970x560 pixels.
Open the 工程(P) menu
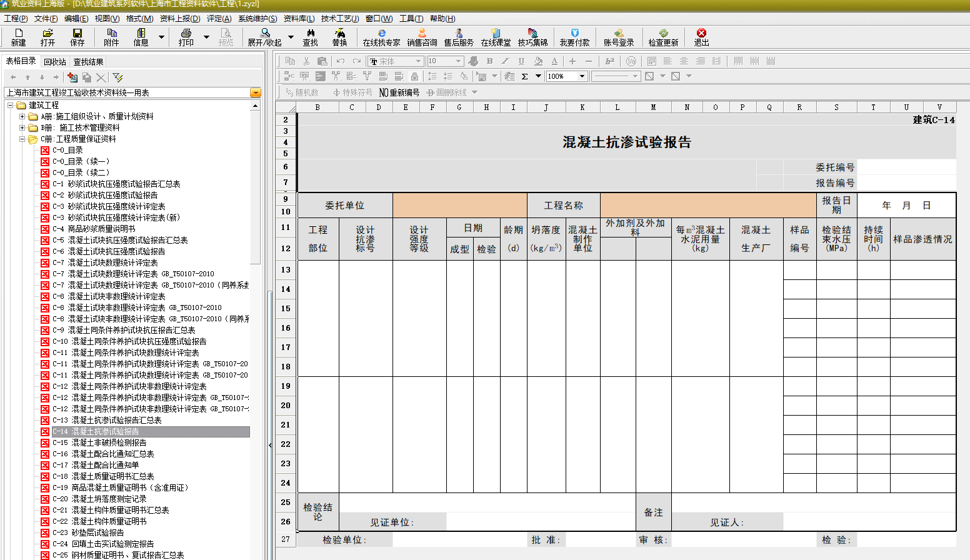point(16,19)
